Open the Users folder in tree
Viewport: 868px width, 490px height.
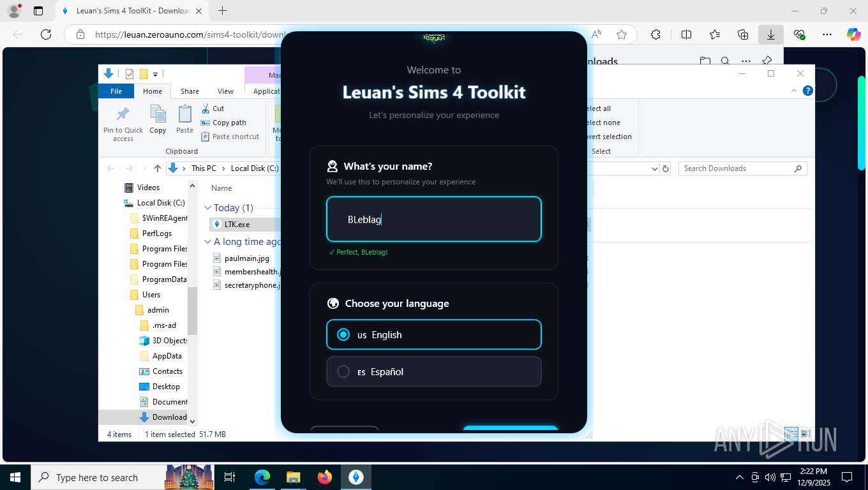tap(145, 295)
